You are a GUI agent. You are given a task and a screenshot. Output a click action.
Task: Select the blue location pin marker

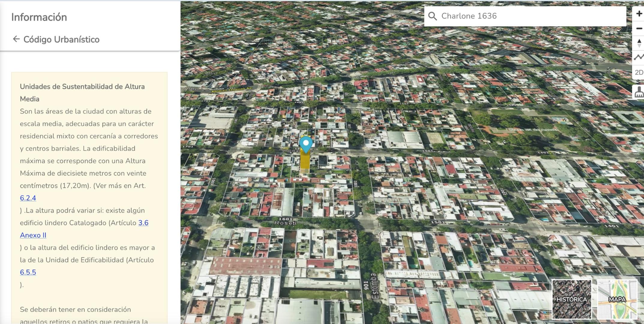306,144
